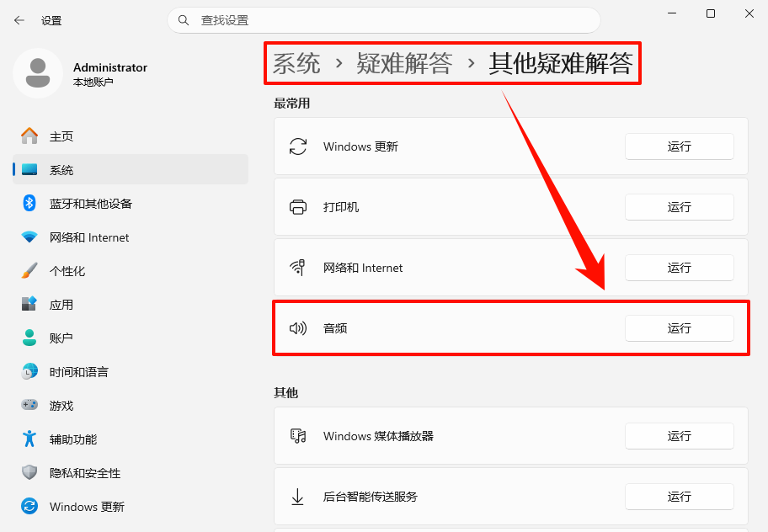Click the 查找设置 search field
This screenshot has width=768, height=532.
point(384,20)
